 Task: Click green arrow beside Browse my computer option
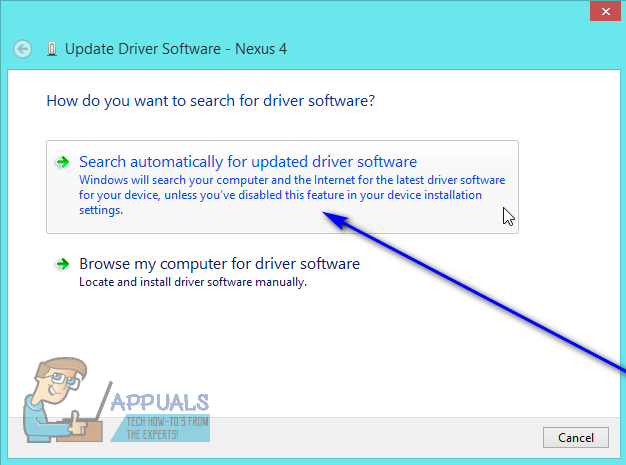(62, 264)
